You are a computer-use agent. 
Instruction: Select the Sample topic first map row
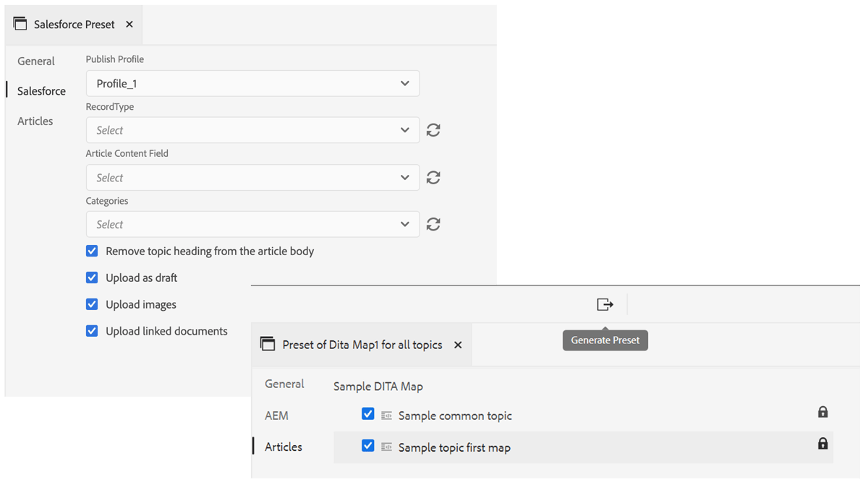pyautogui.click(x=453, y=447)
